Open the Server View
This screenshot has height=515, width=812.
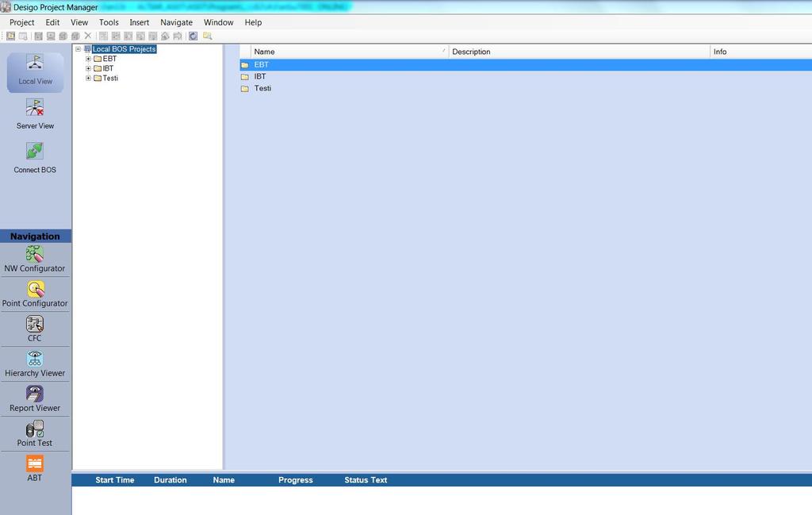coord(35,114)
